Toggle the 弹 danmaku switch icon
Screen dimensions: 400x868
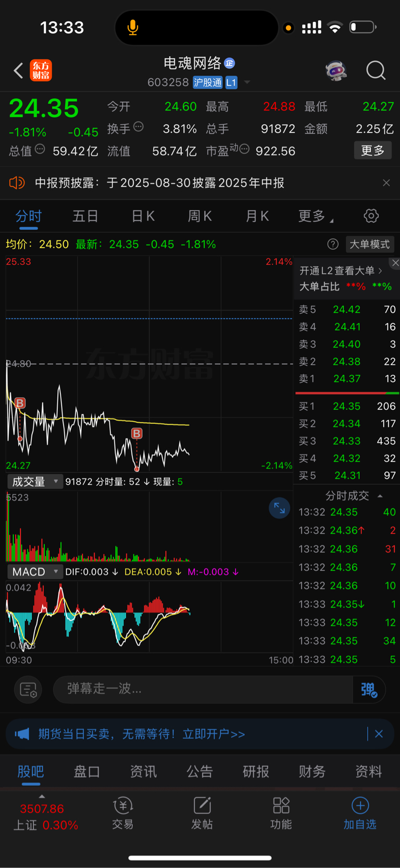coord(369,690)
